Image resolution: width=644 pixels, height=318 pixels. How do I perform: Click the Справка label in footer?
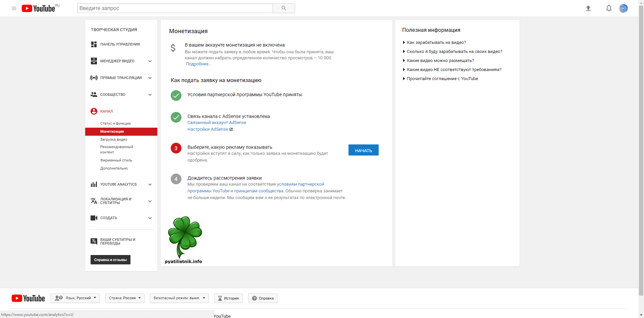(266, 298)
